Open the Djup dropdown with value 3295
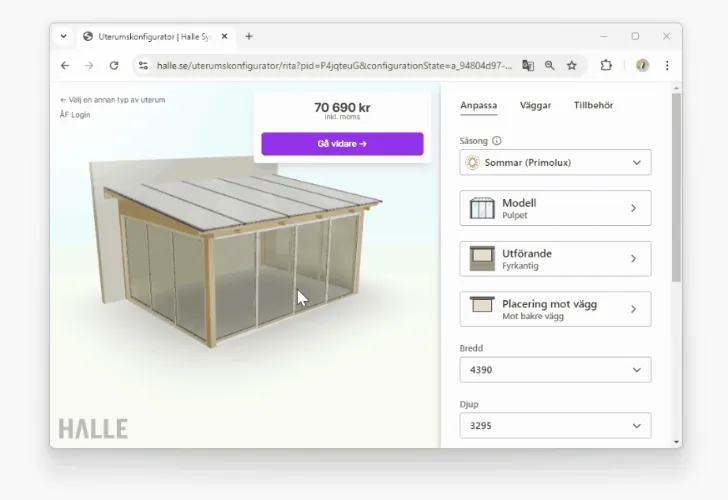This screenshot has width=728, height=500. (555, 426)
